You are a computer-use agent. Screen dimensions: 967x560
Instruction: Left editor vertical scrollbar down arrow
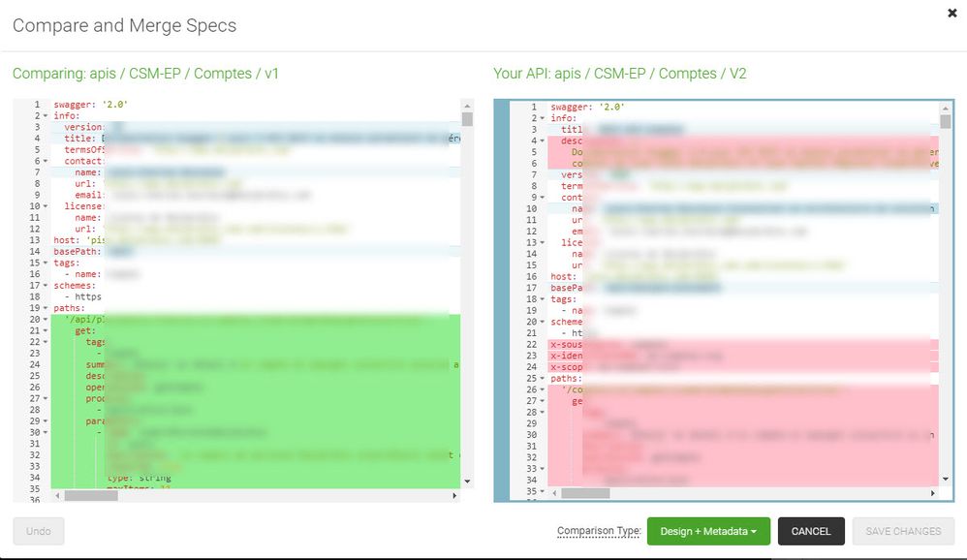pos(467,482)
